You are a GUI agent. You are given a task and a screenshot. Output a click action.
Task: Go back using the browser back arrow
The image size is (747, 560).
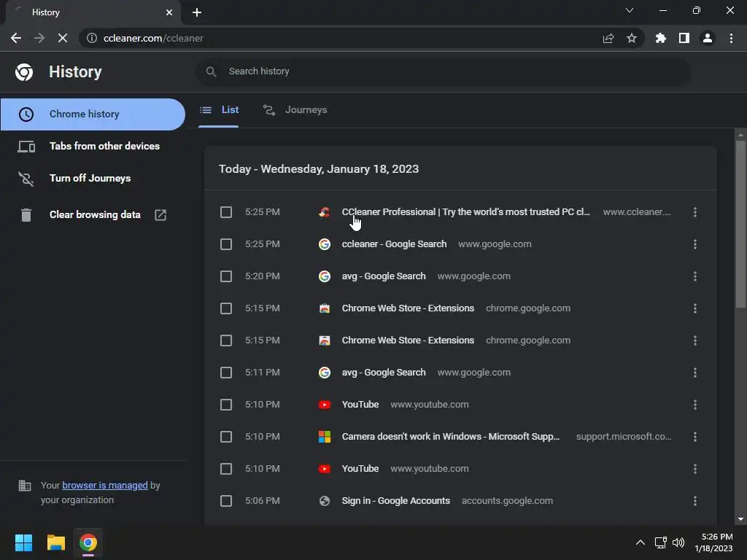[16, 38]
